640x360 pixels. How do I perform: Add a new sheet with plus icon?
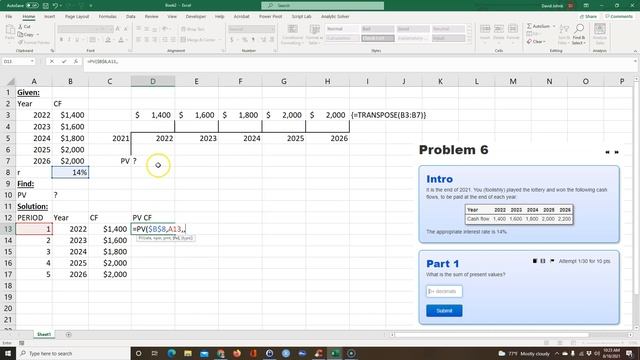tap(68, 335)
